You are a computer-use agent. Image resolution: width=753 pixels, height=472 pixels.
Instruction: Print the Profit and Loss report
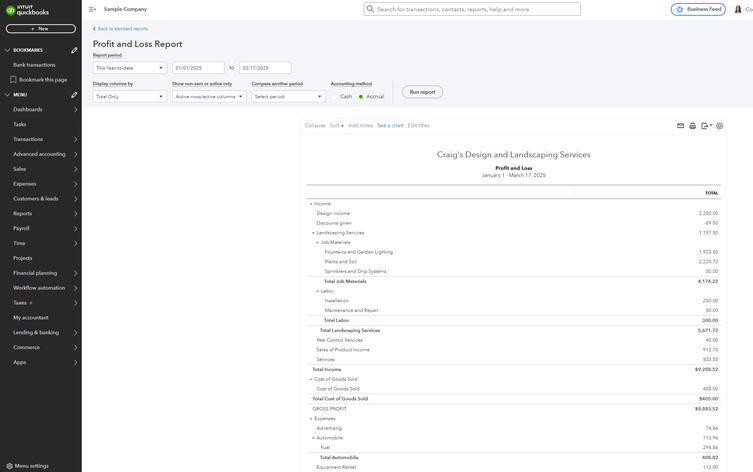coord(692,126)
